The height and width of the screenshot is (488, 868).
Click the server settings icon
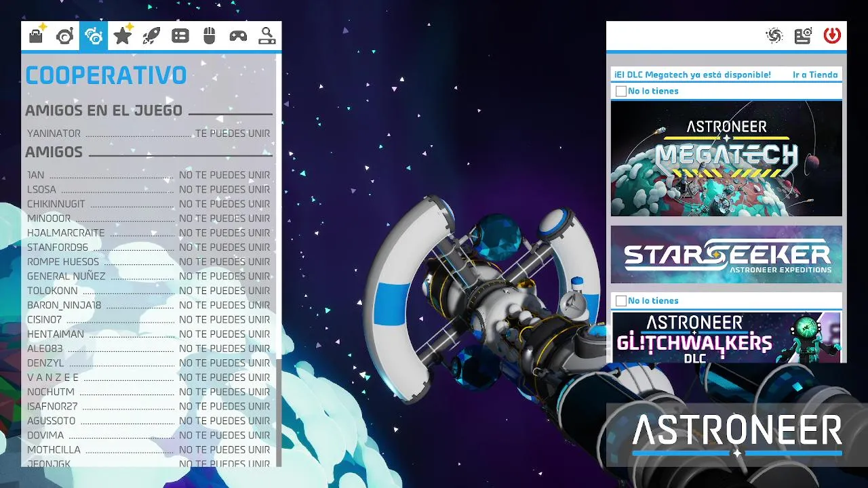803,36
